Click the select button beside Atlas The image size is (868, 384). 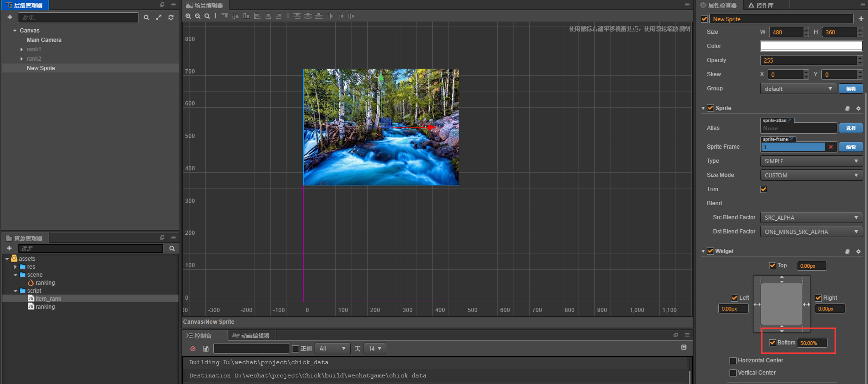tap(851, 128)
